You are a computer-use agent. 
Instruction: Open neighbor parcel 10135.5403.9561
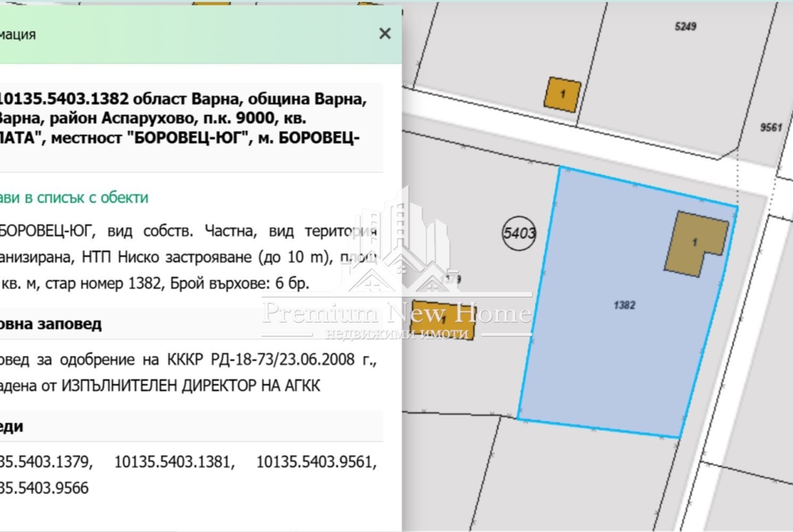(x=316, y=463)
